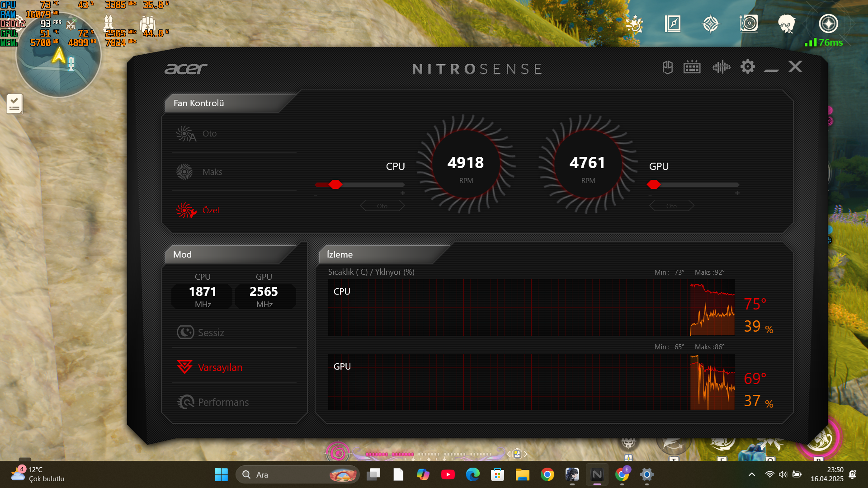This screenshot has width=868, height=488.
Task: Click the 76ms network ping indicator
Action: [824, 42]
